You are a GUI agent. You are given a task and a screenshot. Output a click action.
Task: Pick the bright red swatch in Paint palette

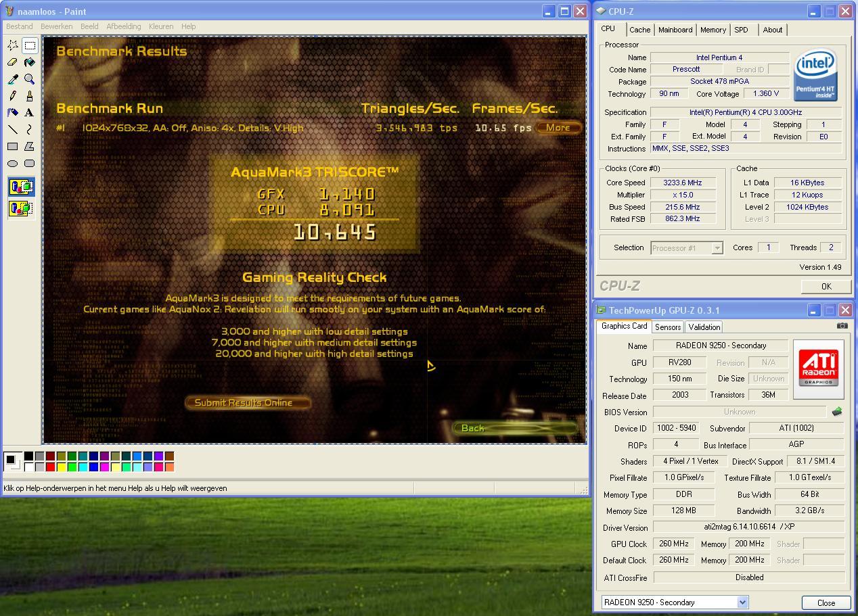pos(51,467)
